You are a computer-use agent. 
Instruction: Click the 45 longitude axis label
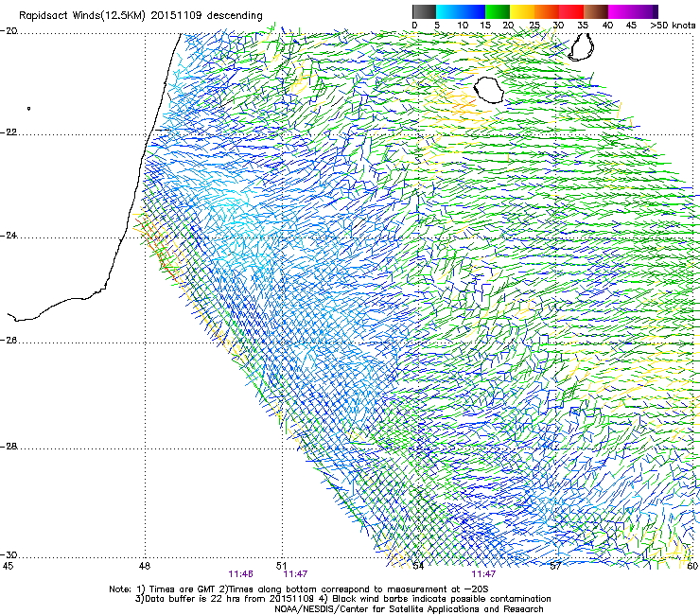pyautogui.click(x=8, y=566)
